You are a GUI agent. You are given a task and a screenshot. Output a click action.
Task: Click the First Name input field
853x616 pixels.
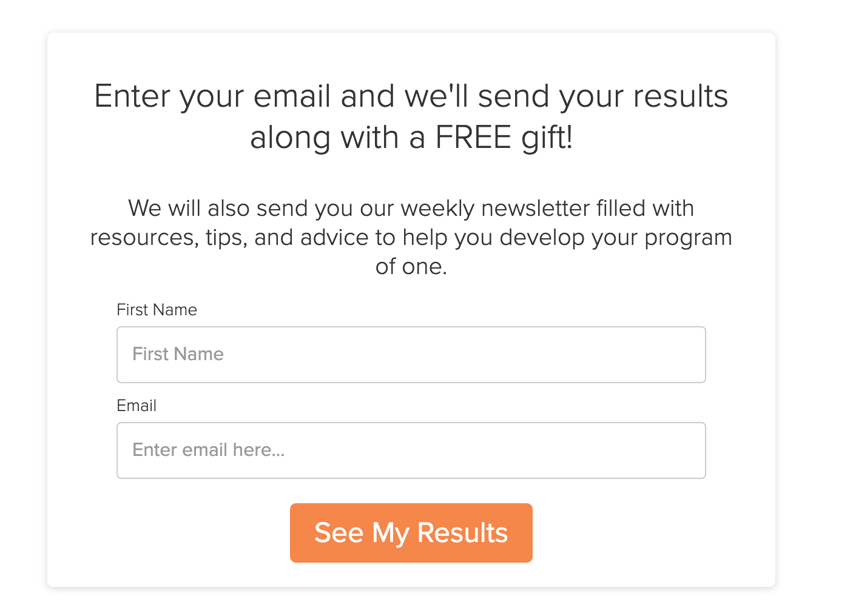[411, 355]
